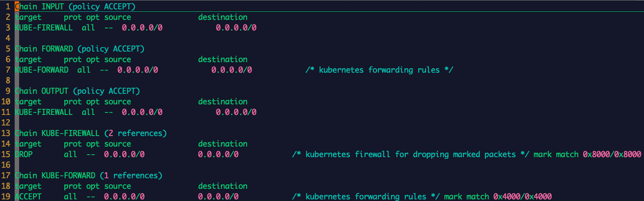Click the 'kubernetes forwarding rules' comment on line 7
This screenshot has height=201, width=644.
click(379, 70)
